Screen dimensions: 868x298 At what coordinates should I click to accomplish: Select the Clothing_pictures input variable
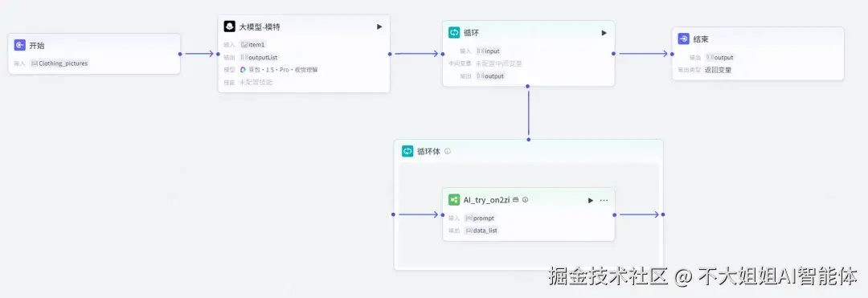[59, 63]
